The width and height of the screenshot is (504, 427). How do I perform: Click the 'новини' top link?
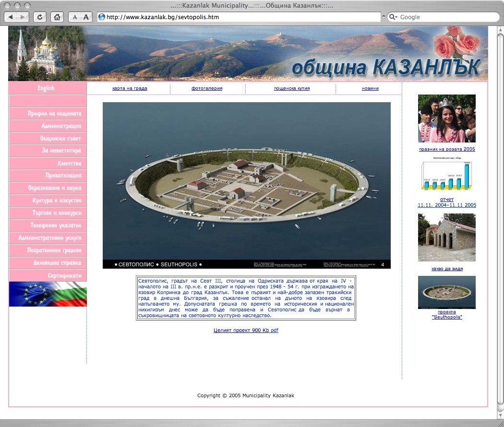pyautogui.click(x=370, y=88)
